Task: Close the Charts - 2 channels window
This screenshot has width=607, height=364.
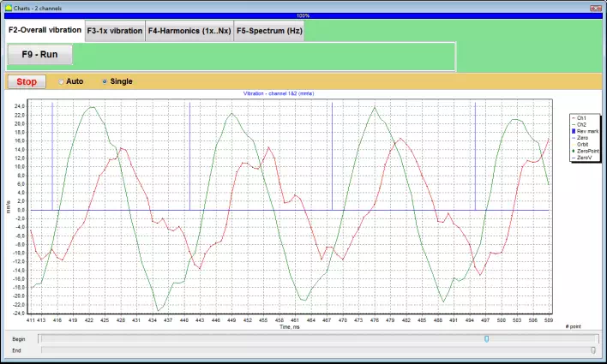Action: point(595,8)
